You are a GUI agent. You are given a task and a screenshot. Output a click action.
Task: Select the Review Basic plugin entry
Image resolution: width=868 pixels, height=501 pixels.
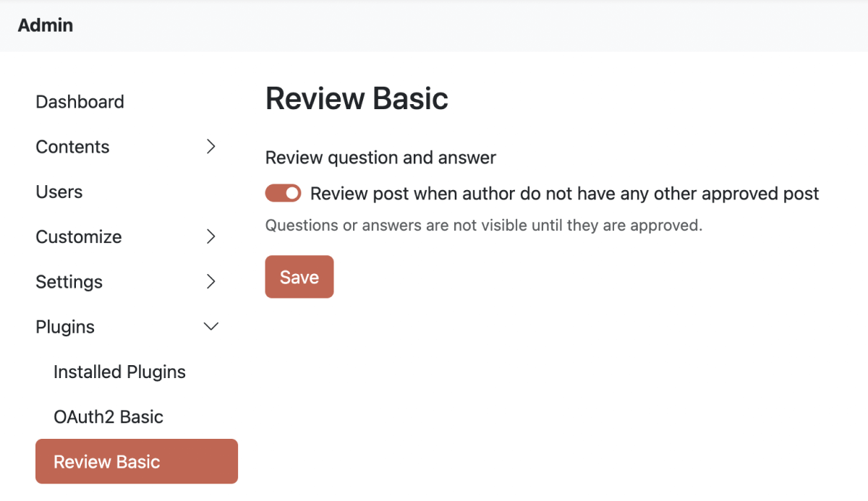tap(107, 461)
